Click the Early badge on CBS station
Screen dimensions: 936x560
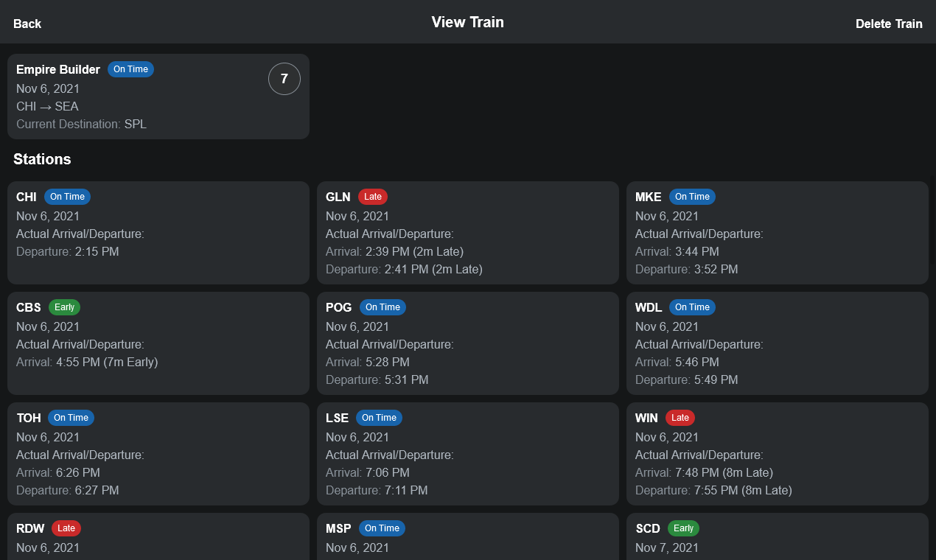(64, 307)
